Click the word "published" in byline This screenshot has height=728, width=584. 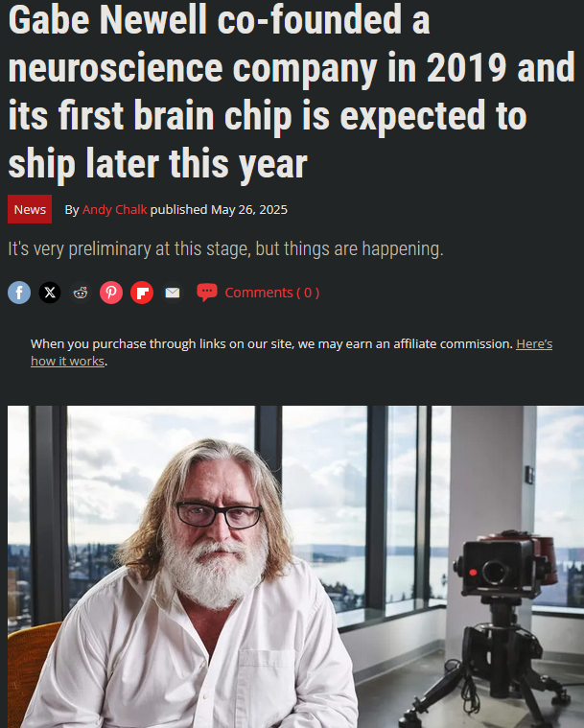[178, 210]
